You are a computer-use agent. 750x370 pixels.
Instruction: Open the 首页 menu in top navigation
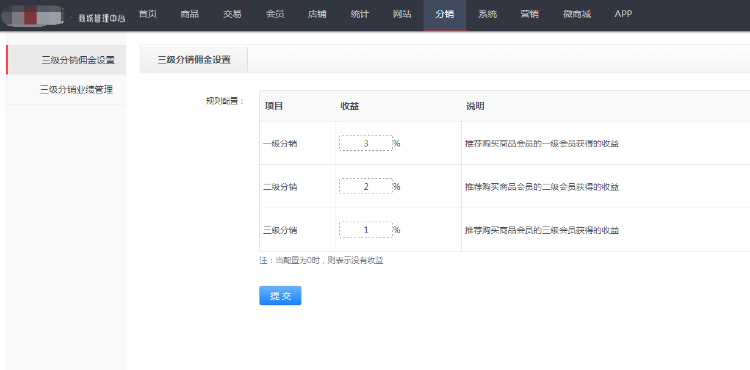[x=148, y=14]
